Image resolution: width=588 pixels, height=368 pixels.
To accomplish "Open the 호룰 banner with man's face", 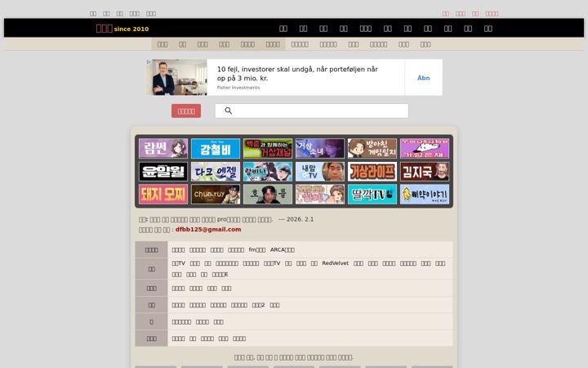I will 268,194.
